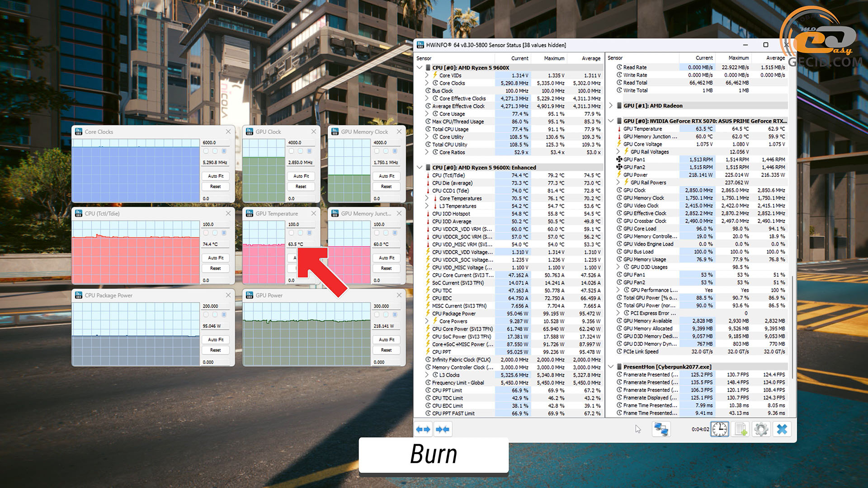Click the clock reset timer icon
Image resolution: width=868 pixels, height=488 pixels.
tap(719, 429)
